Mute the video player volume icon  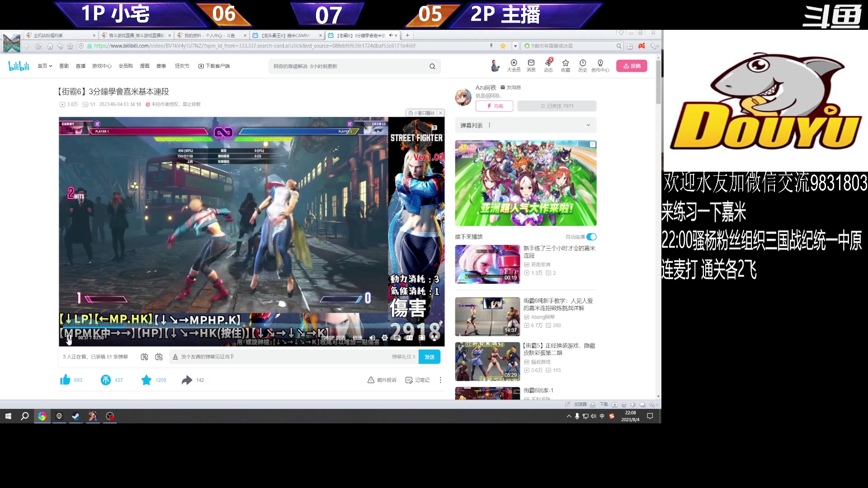(372, 338)
